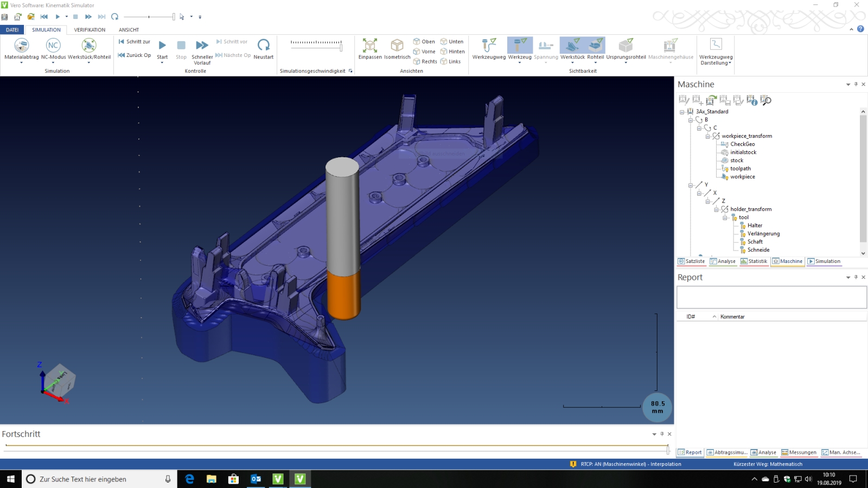Click the quick access speed slider
Viewport: 868px width, 488px height.
(x=149, y=17)
